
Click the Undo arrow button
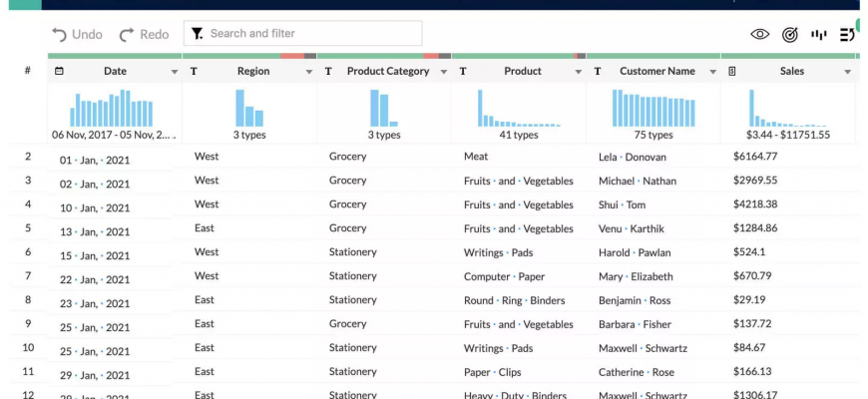77,34
